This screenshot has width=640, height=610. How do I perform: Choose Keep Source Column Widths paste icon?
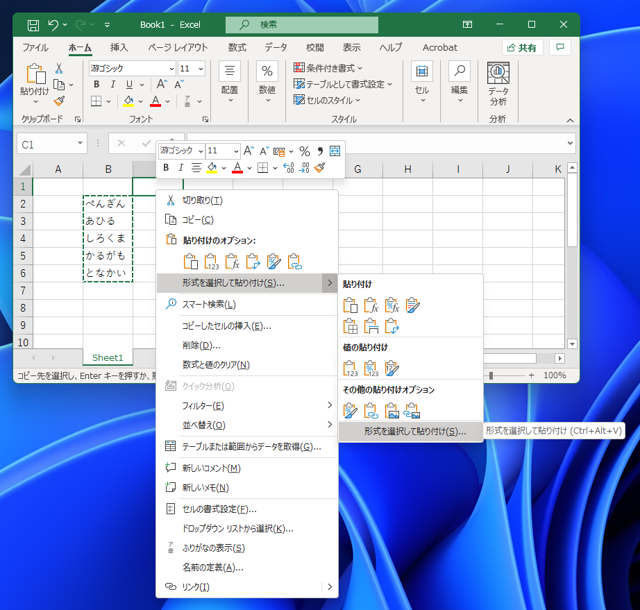click(x=371, y=327)
